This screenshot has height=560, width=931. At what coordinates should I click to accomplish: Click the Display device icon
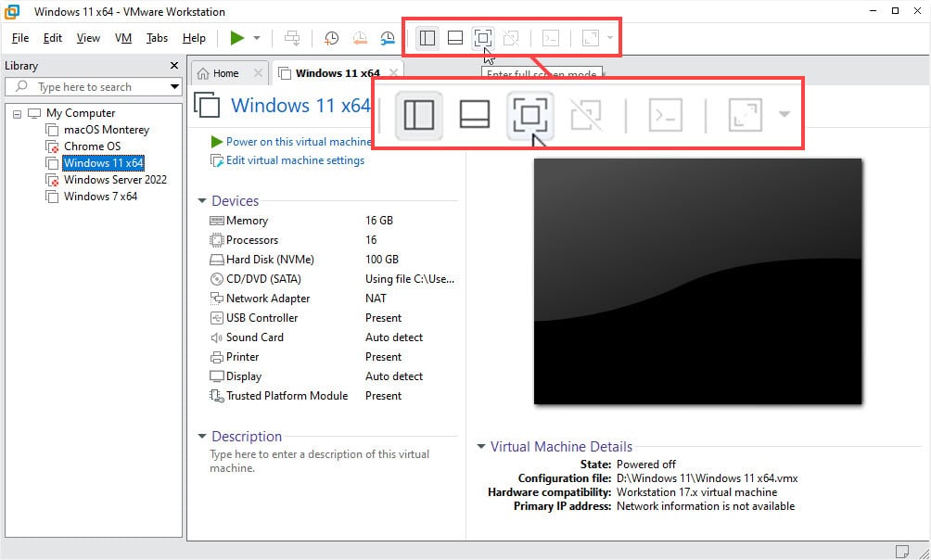pyautogui.click(x=217, y=376)
